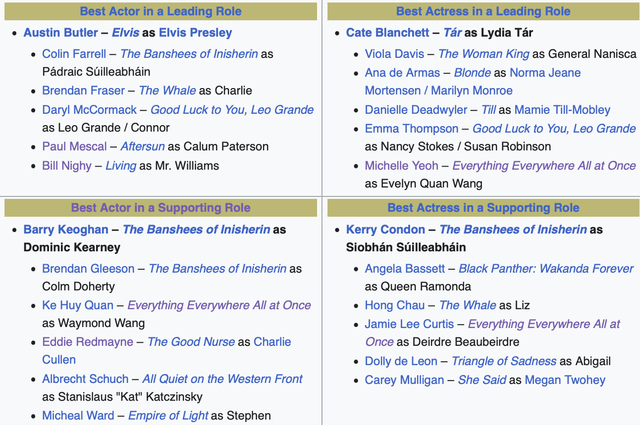Select the text 'Siobhán Súilleabháin'
Image resolution: width=640 pixels, height=425 pixels.
(x=406, y=247)
